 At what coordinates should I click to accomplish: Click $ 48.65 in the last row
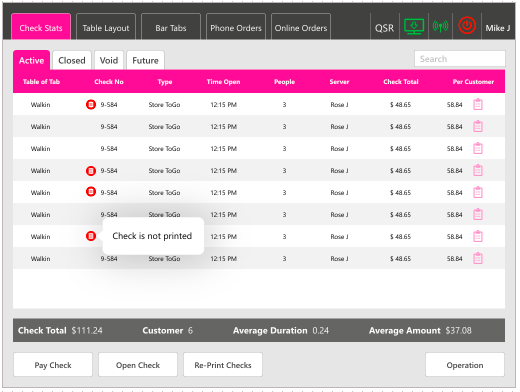(x=400, y=259)
